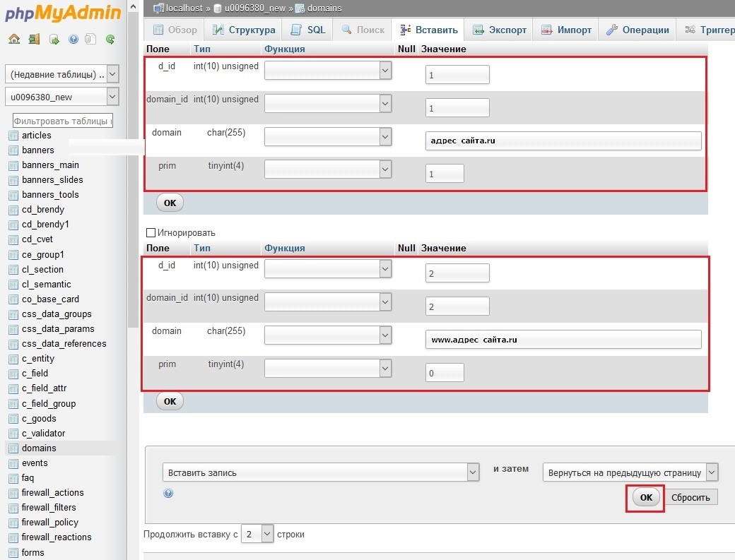This screenshot has height=560, width=735.
Task: Click the table icon beside banners_main
Action: [13, 165]
